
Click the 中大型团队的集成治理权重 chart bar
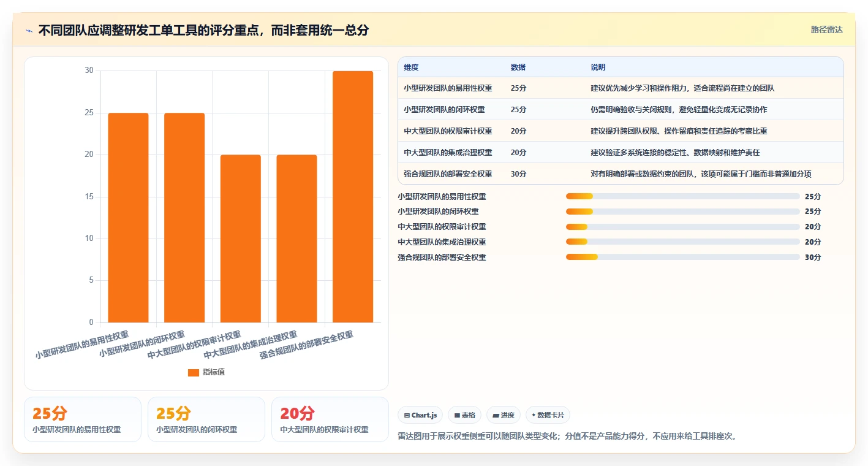pyautogui.click(x=297, y=239)
